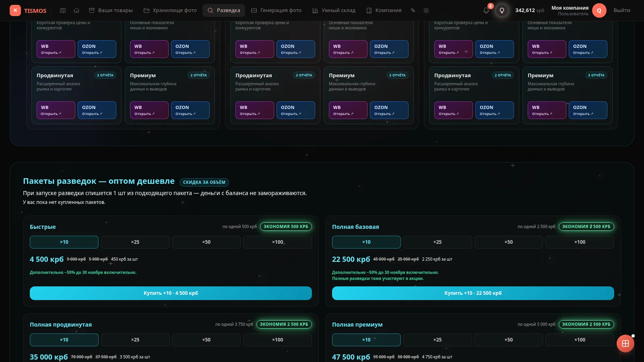Click the 342,612 крб balance
Viewport: 644px width, 362px height.
530,10
